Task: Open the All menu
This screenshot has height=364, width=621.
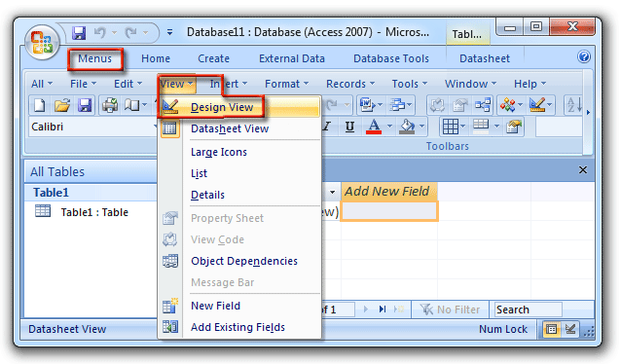Action: coord(42,84)
